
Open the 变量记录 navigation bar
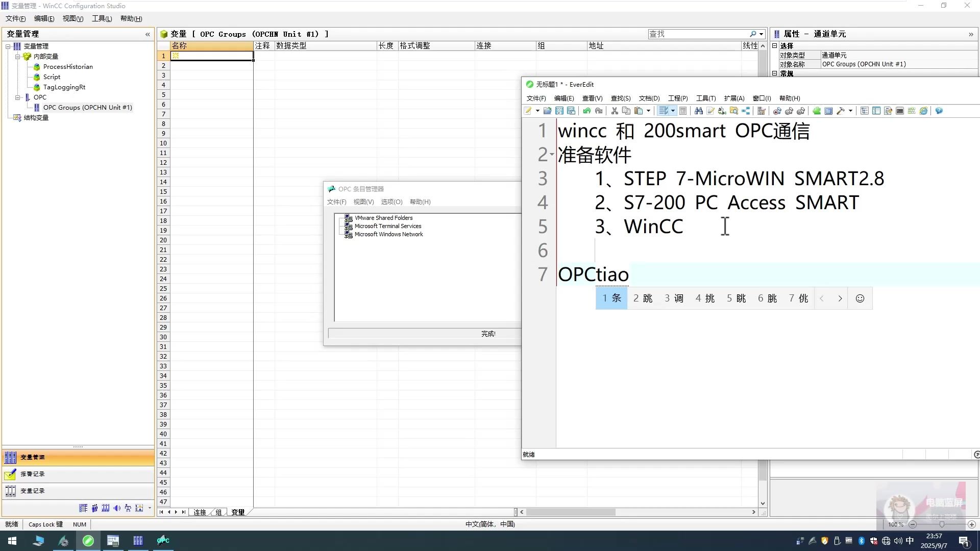point(78,491)
